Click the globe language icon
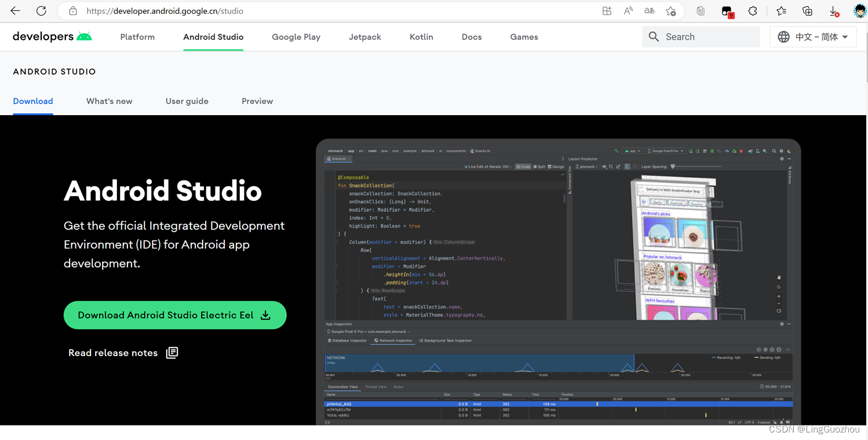The height and width of the screenshot is (440, 868). 783,36
